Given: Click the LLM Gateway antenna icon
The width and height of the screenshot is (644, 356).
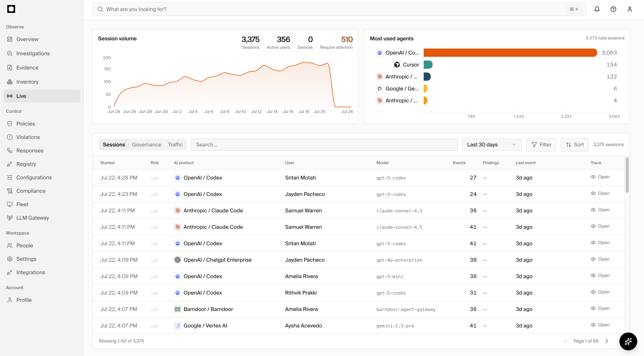Looking at the screenshot, I should click(10, 218).
